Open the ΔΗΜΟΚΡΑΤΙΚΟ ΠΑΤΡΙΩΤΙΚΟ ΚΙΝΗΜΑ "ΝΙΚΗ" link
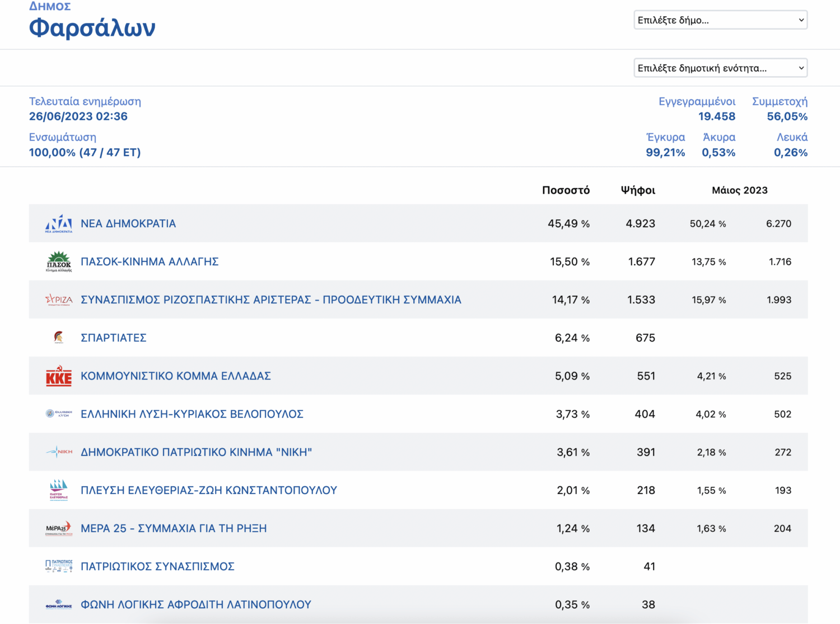This screenshot has width=840, height=624. tap(197, 452)
